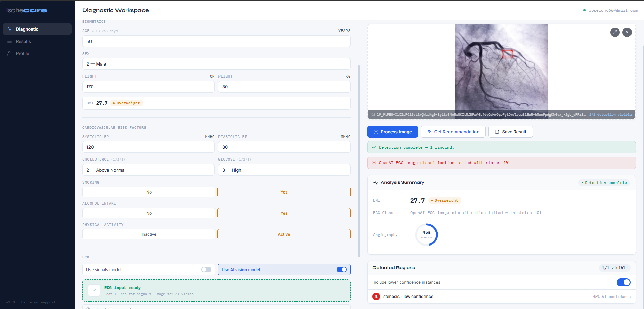Image resolution: width=644 pixels, height=309 pixels.
Task: Click the sparkle icon in Get Recommendation
Action: (429, 132)
